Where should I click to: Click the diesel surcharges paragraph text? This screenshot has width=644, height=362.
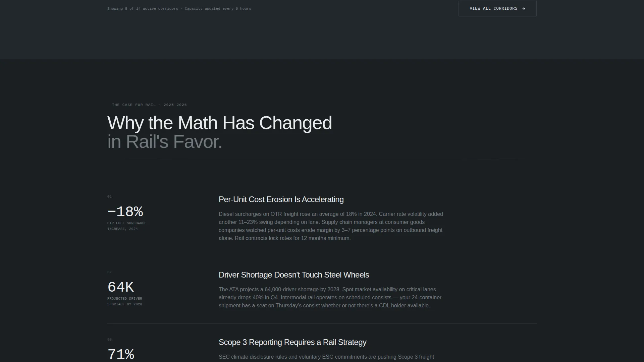pos(331,226)
